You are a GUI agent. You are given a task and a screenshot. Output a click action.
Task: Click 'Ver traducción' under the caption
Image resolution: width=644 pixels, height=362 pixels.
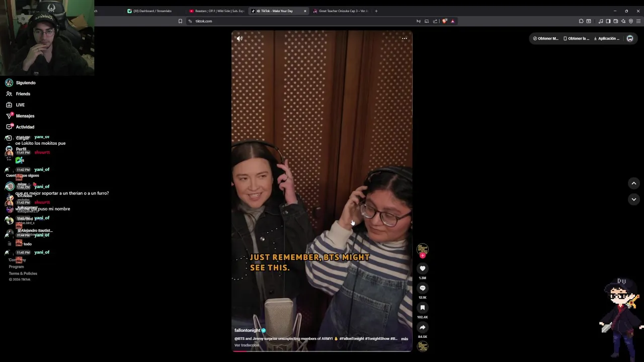[247, 345]
